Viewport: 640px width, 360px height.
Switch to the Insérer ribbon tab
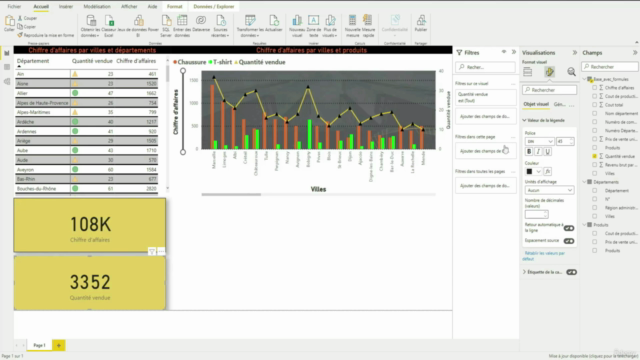(66, 7)
